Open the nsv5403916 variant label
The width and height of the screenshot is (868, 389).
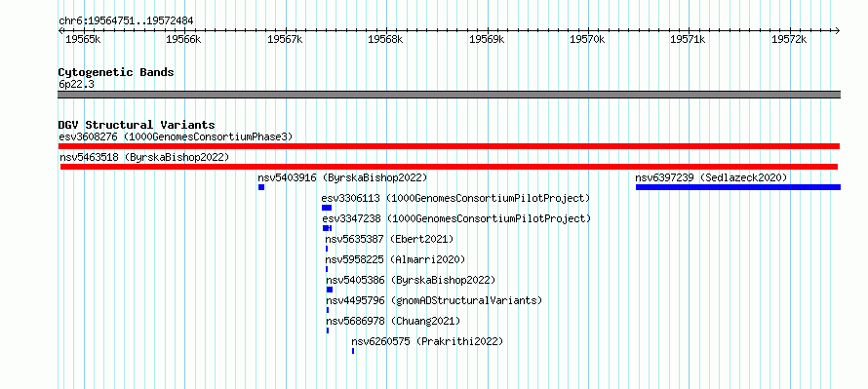pos(342,177)
